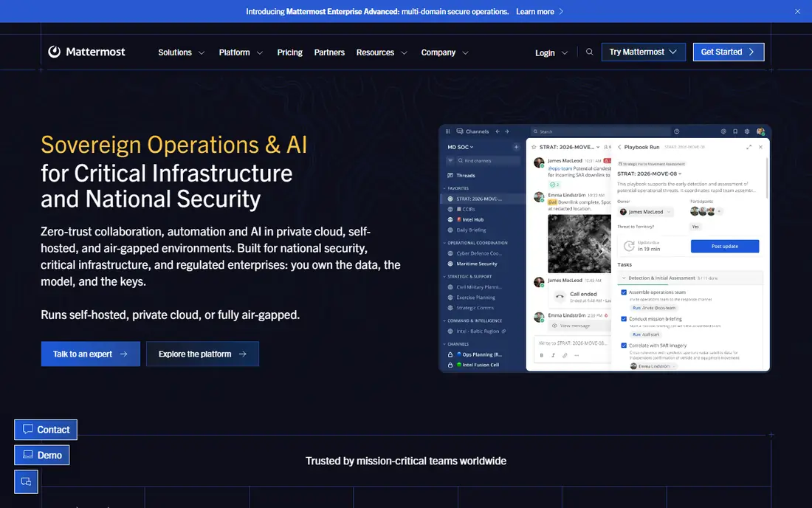Open saved messages bookmark icon
The width and height of the screenshot is (812, 508).
[x=735, y=131]
